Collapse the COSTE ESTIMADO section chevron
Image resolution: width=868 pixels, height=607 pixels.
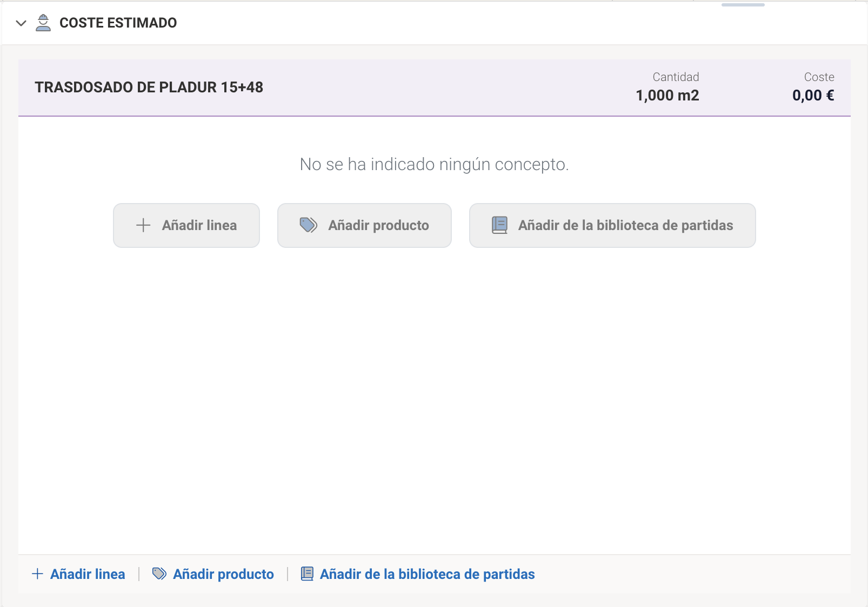pyautogui.click(x=21, y=23)
